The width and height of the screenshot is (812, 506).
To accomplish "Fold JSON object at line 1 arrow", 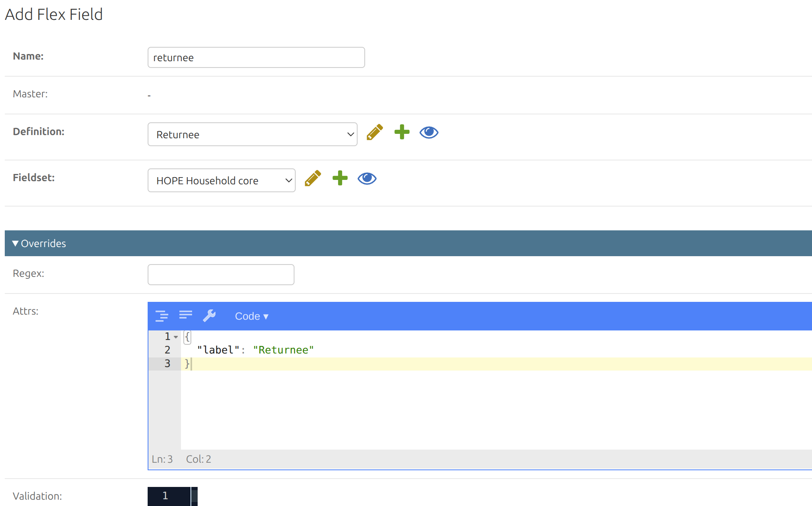I will click(176, 337).
